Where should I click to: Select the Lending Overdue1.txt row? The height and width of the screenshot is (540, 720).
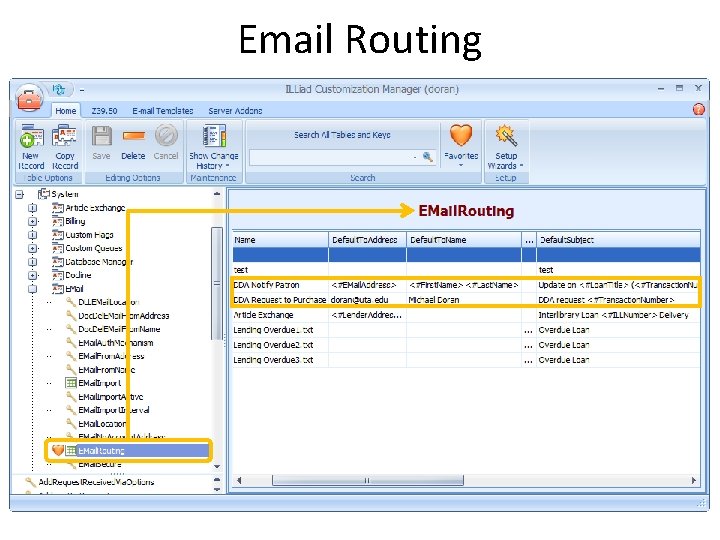[x=466, y=330]
